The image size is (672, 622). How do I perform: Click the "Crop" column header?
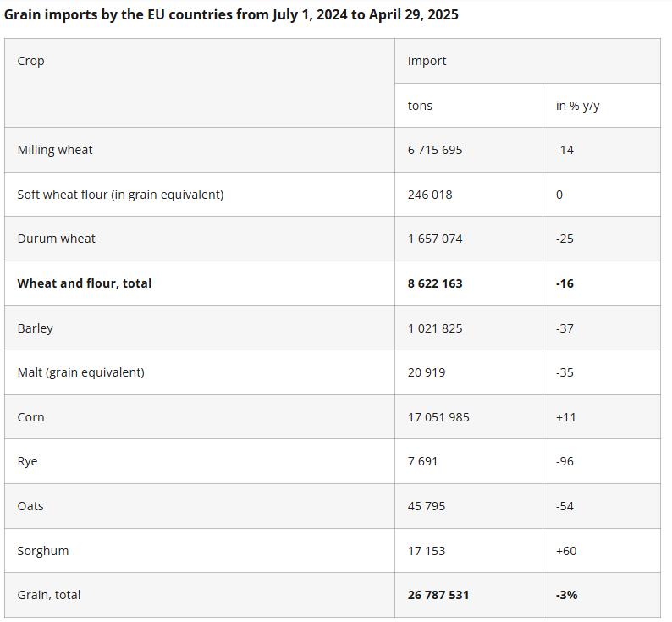click(31, 61)
